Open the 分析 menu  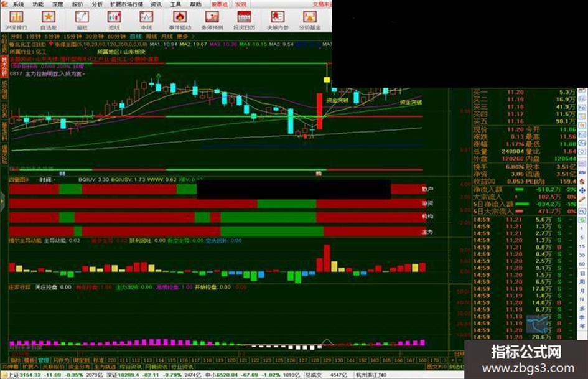click(97, 4)
